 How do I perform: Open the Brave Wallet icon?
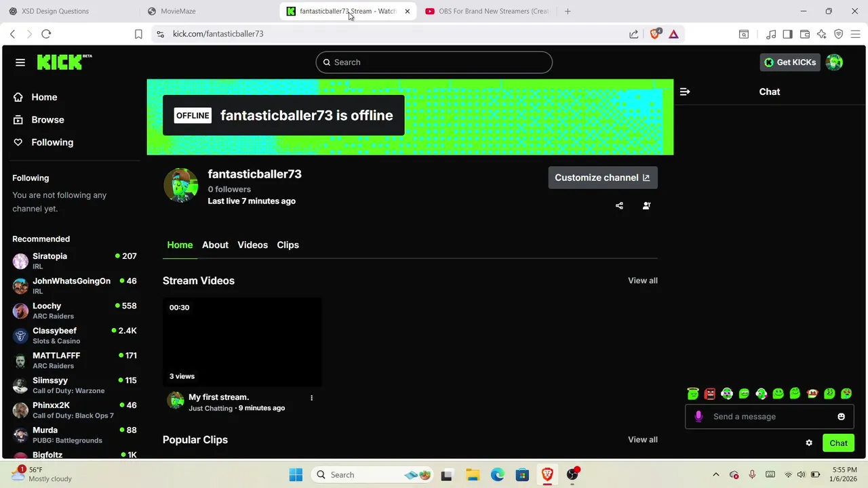pos(805,34)
